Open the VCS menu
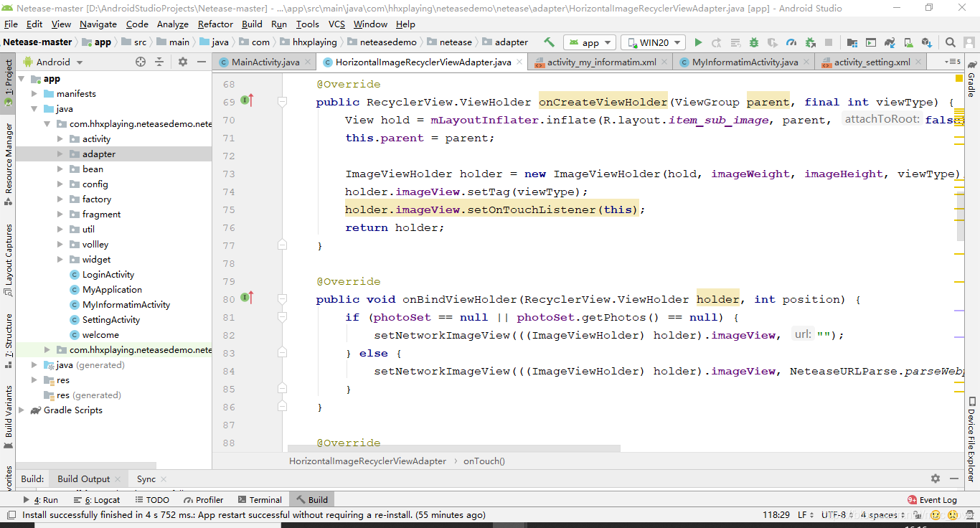 (338, 24)
